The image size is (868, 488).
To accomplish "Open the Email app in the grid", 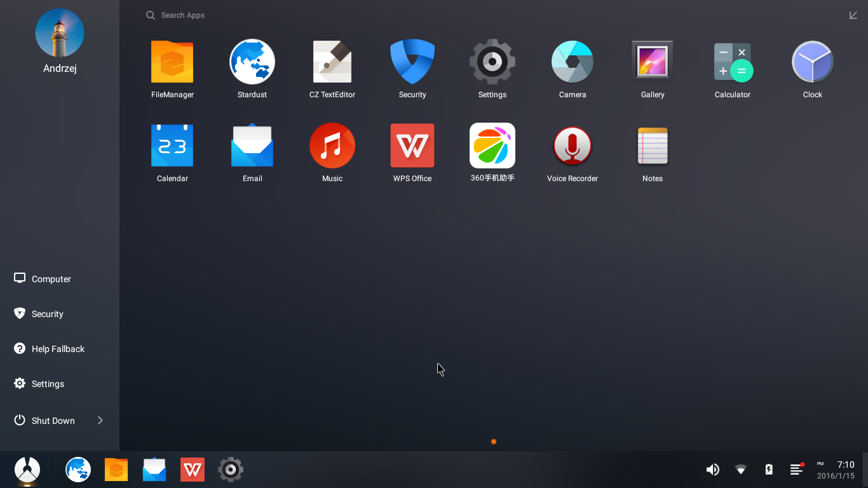I will click(252, 146).
